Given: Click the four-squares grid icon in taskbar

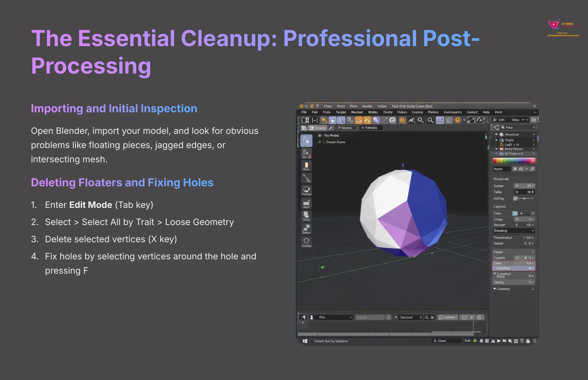Looking at the screenshot, I should pos(487,341).
